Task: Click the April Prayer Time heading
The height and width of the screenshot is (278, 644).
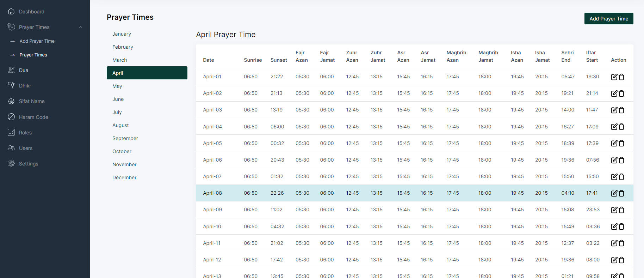Action: [x=226, y=35]
